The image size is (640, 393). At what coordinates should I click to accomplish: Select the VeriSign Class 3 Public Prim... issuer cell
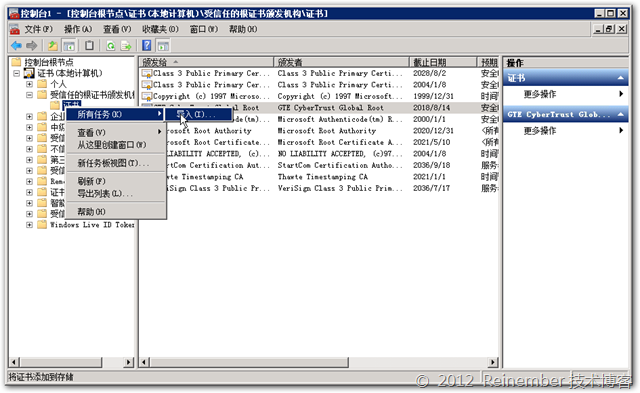click(340, 188)
